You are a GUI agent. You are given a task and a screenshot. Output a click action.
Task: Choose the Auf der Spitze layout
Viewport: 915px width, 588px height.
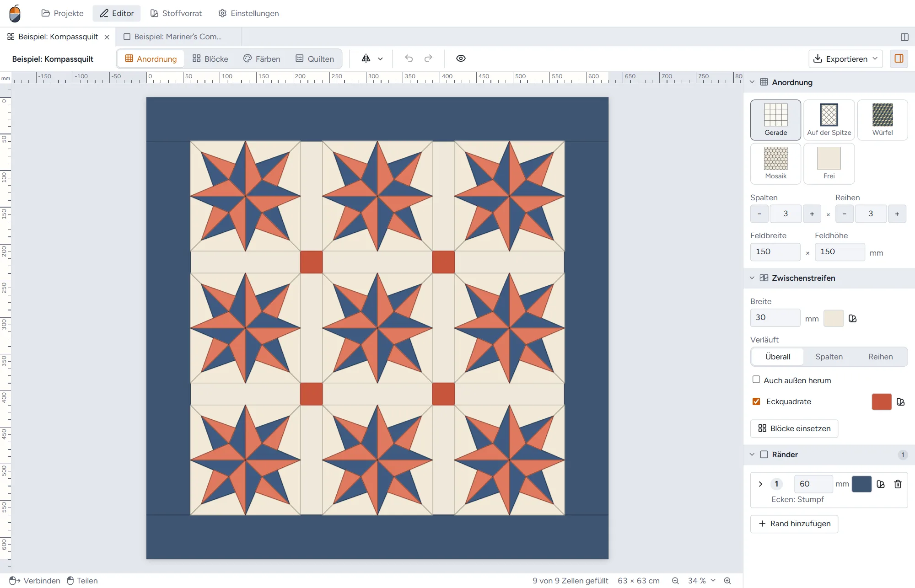pos(829,120)
